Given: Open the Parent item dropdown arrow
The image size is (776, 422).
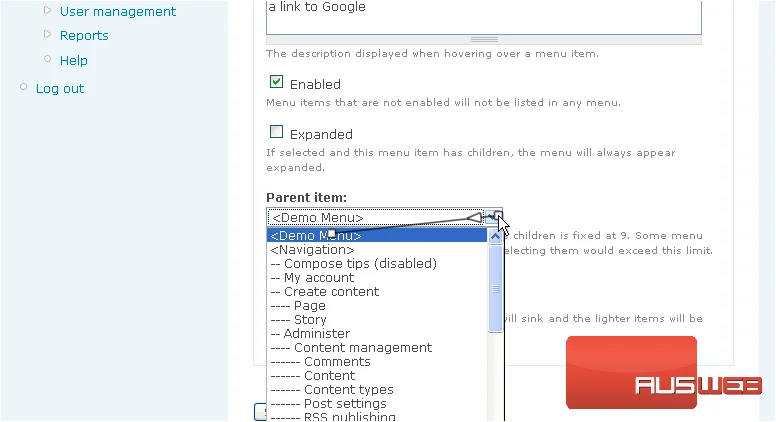Looking at the screenshot, I should click(x=493, y=217).
